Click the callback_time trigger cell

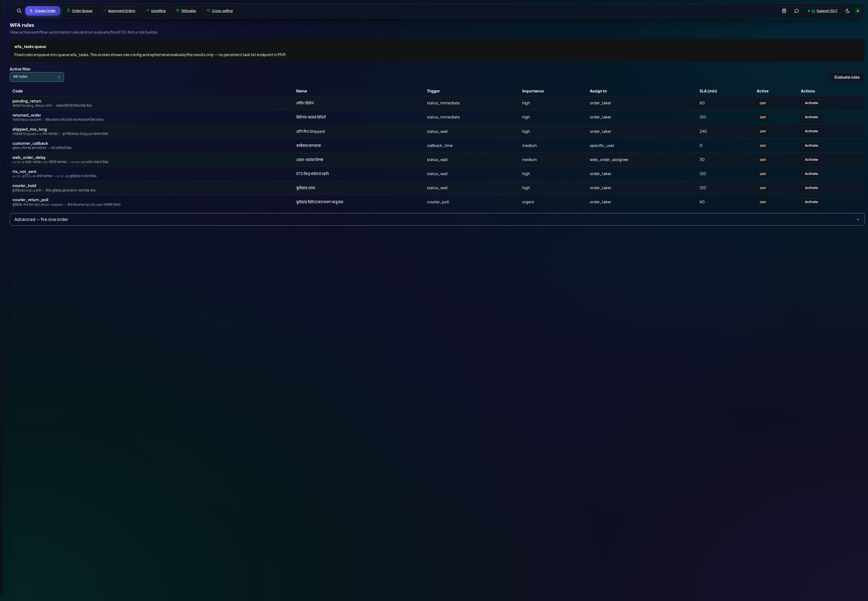(440, 146)
